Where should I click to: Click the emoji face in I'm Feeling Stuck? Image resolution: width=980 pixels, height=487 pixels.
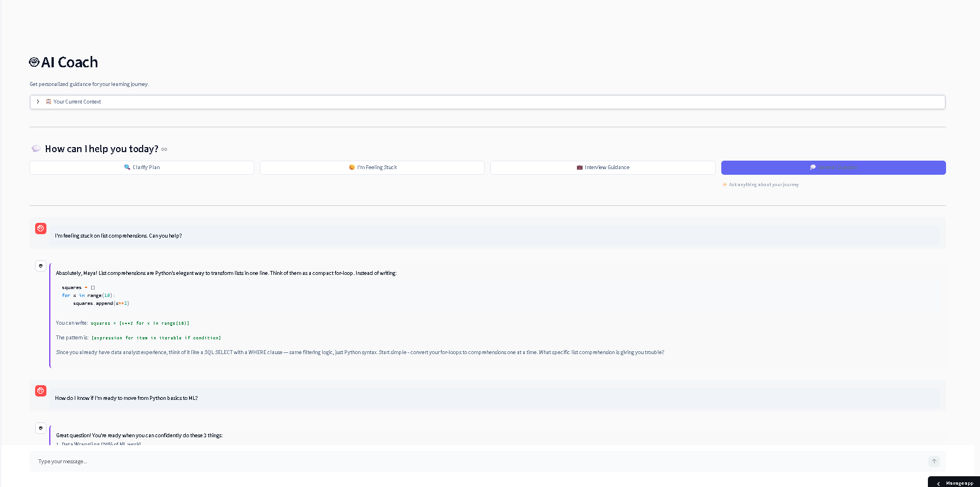coord(352,167)
